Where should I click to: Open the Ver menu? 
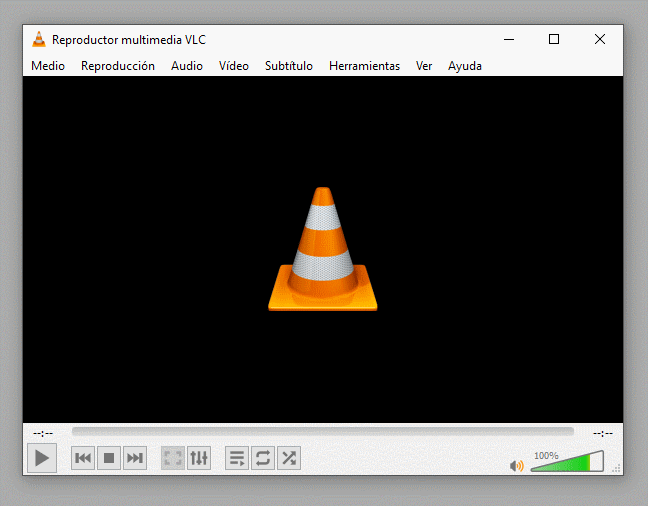pos(424,66)
